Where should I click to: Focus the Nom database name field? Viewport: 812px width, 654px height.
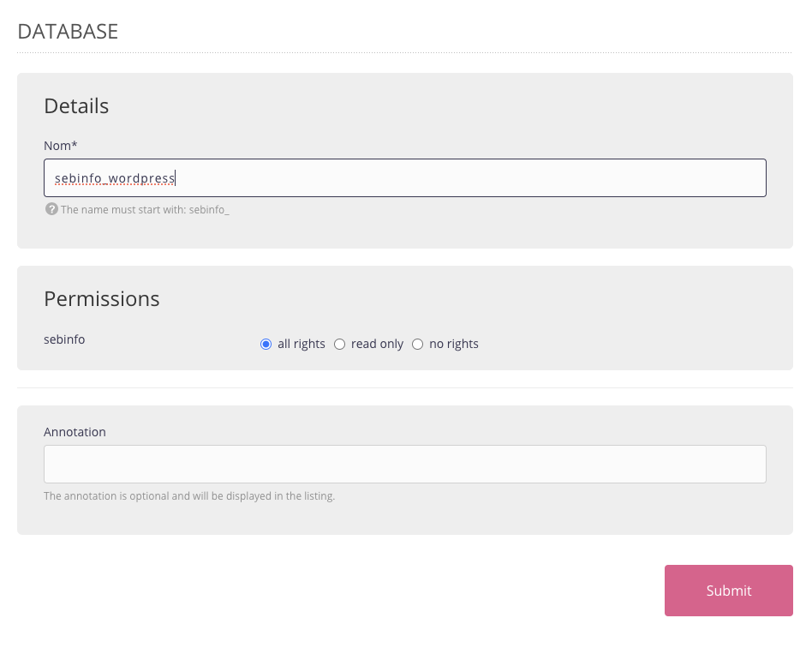pos(471,178)
